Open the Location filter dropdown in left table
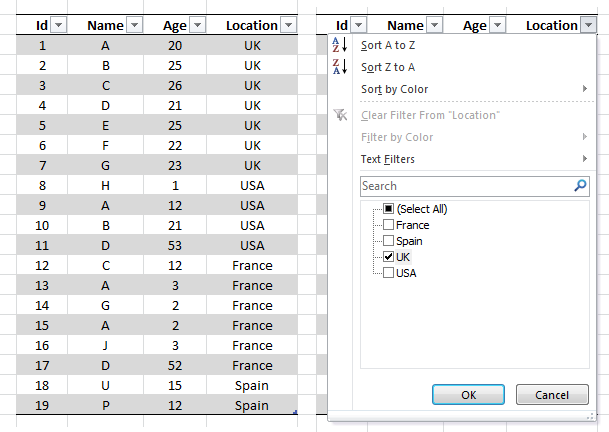 (x=288, y=25)
